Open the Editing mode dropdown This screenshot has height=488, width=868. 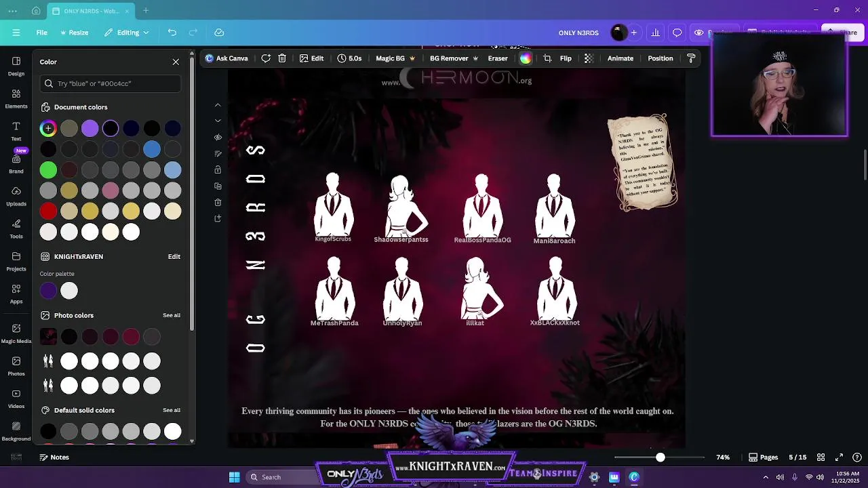(126, 33)
